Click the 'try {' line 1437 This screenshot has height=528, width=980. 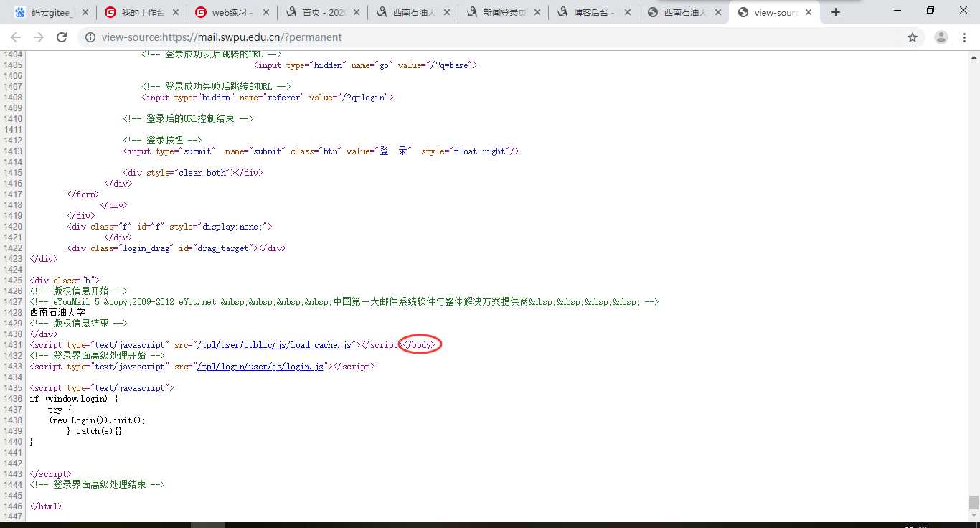click(x=60, y=410)
